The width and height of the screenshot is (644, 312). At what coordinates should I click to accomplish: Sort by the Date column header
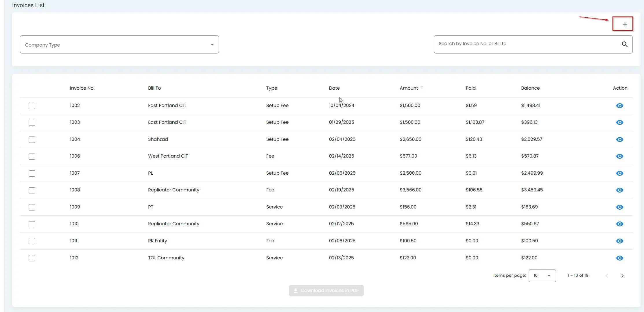[334, 88]
